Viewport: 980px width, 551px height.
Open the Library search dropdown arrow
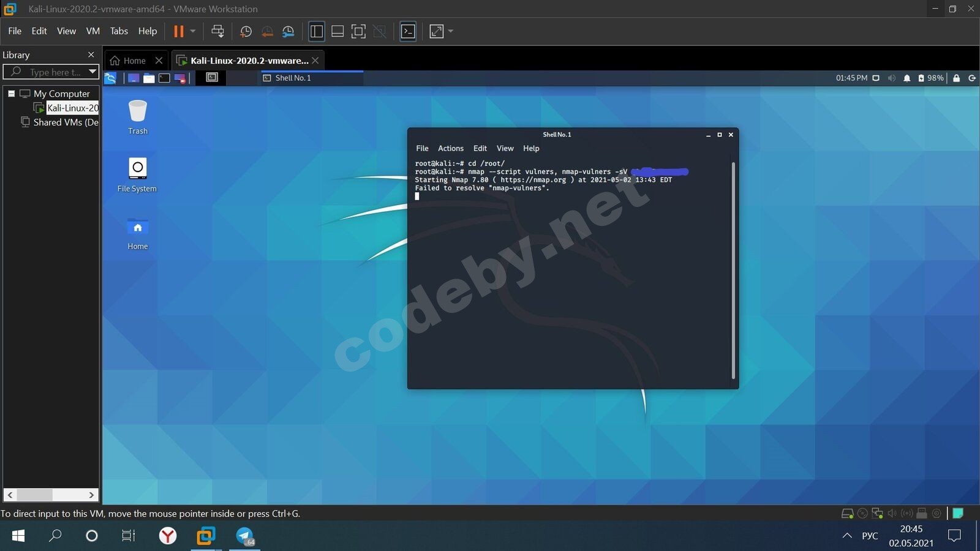tap(92, 72)
